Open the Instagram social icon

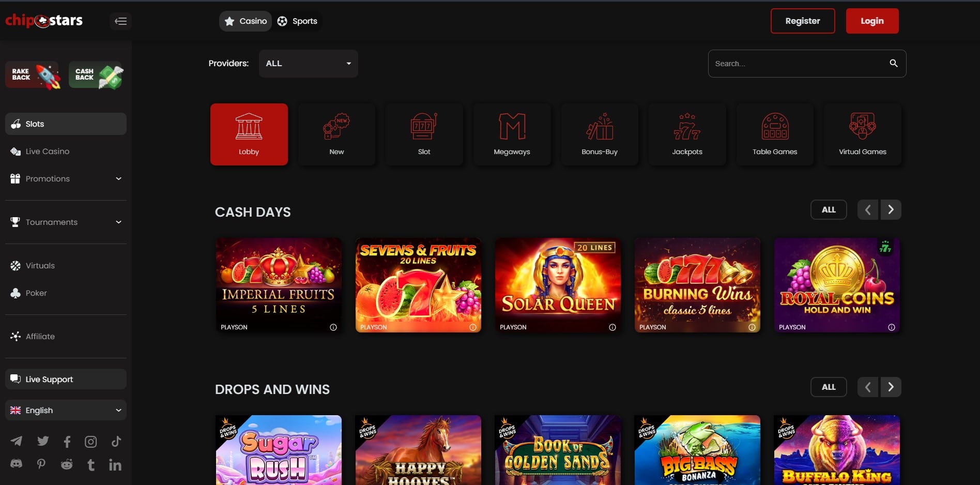click(91, 442)
